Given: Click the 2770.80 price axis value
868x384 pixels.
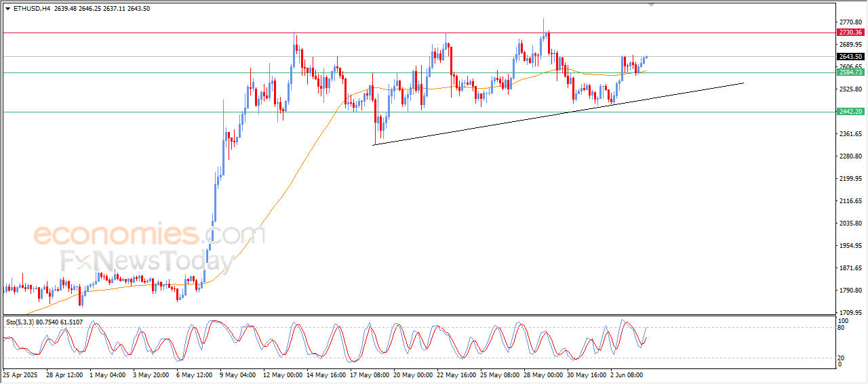Looking at the screenshot, I should (x=850, y=22).
